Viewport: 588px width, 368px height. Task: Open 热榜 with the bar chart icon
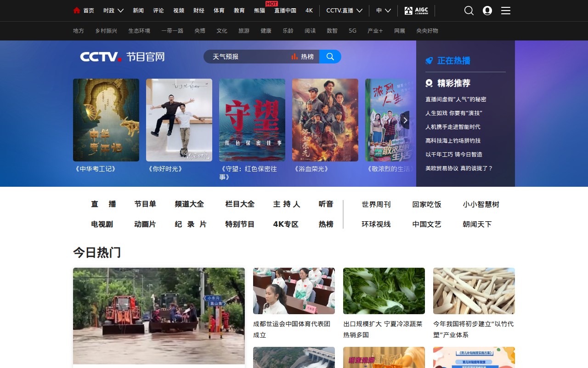pyautogui.click(x=303, y=57)
